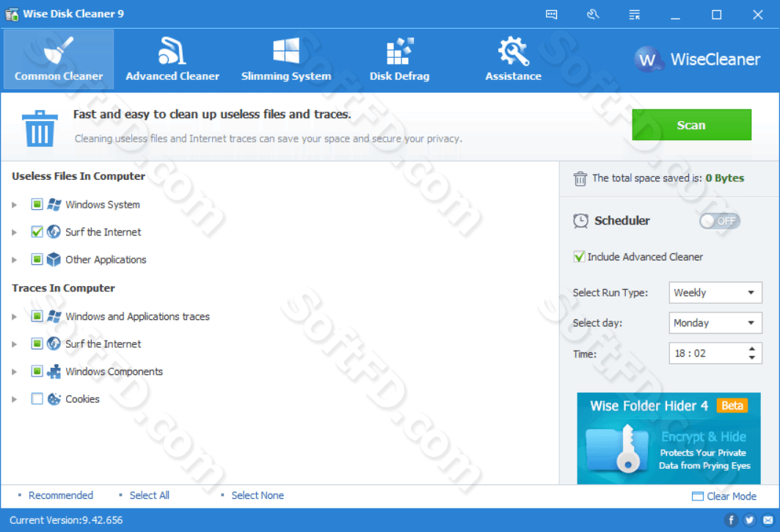This screenshot has height=532, width=780.
Task: Select the Windows Components label
Action: [114, 371]
